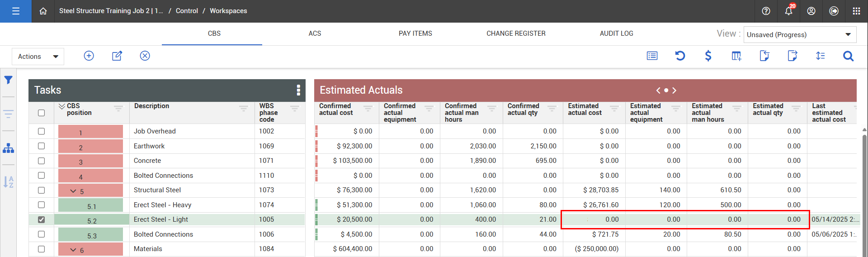Collapse CBS position 5 Structural Steel

click(x=73, y=191)
